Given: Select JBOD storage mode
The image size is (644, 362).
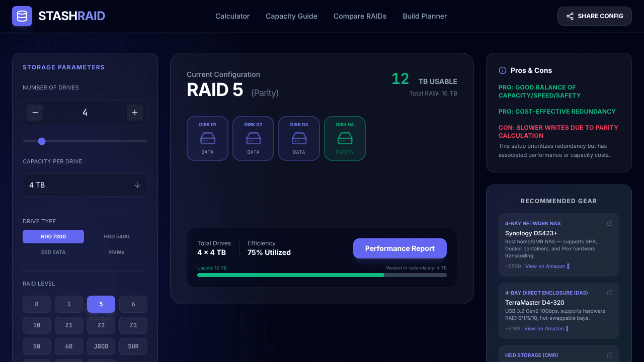Looking at the screenshot, I should coord(101,346).
